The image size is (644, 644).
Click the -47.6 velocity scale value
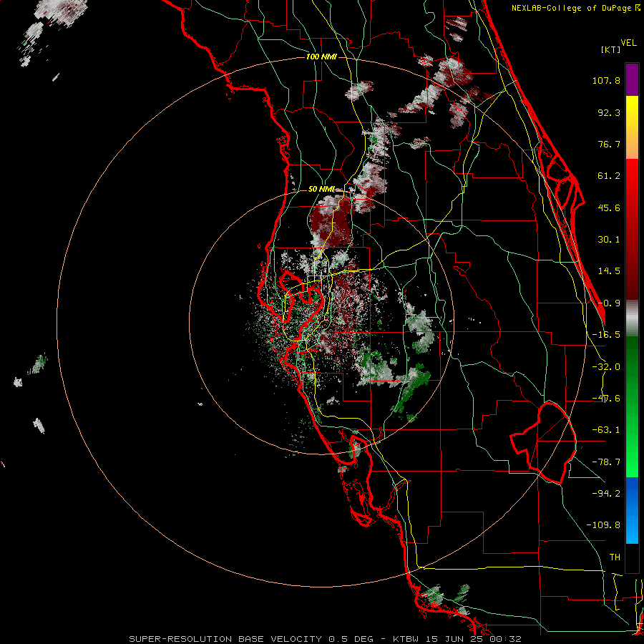[x=606, y=399]
